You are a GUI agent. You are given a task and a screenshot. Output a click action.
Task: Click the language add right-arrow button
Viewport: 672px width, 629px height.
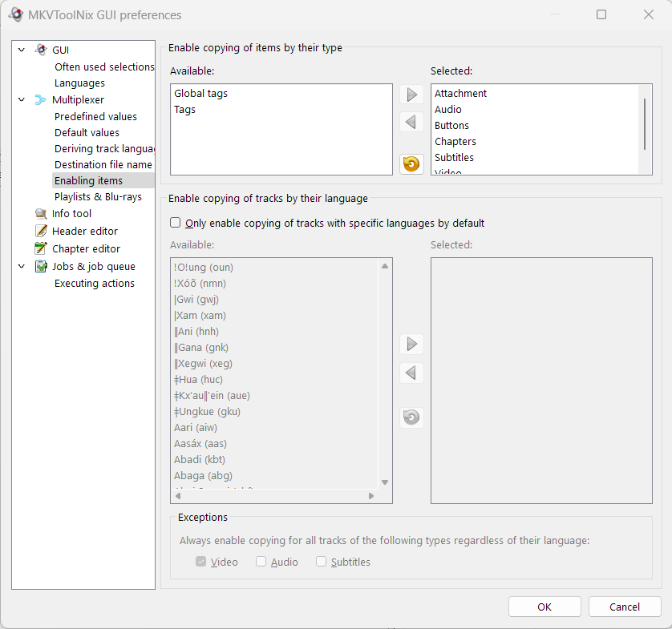[x=411, y=344]
